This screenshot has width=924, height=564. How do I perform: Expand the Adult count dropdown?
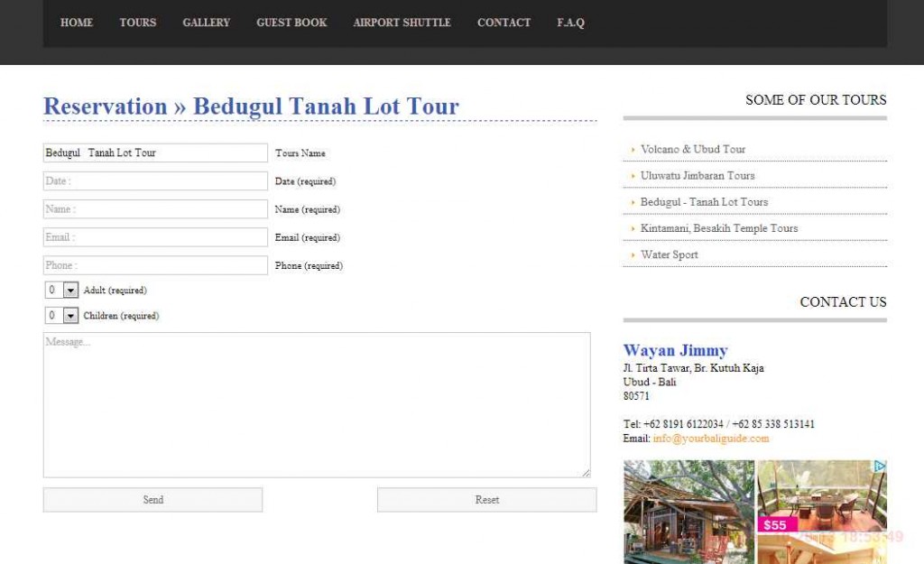click(x=62, y=290)
